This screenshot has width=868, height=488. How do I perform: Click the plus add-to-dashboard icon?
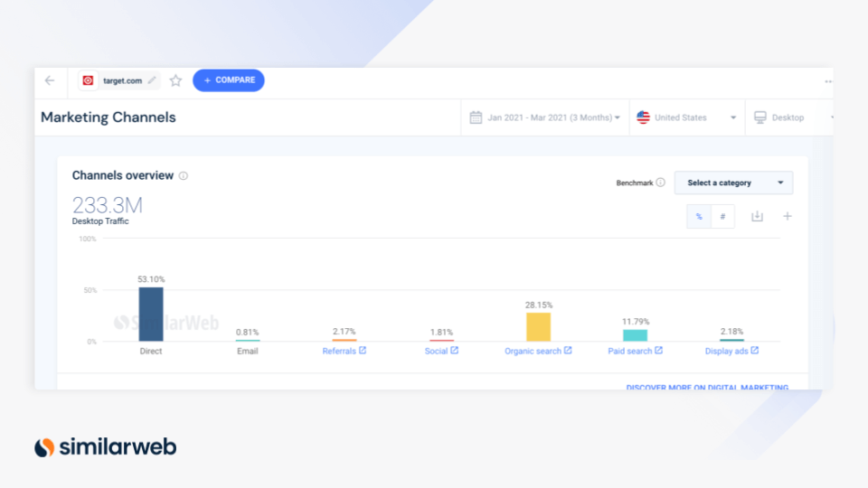point(788,216)
